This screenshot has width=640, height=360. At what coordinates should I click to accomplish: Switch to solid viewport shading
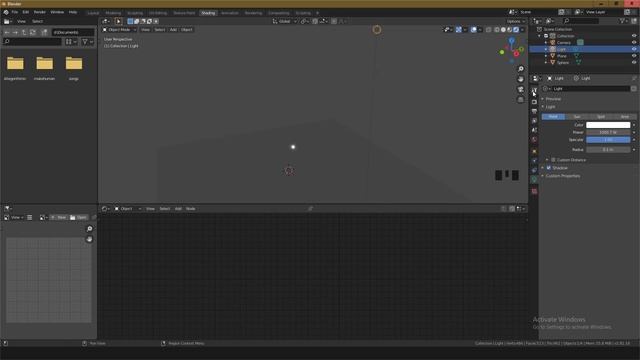pos(503,30)
